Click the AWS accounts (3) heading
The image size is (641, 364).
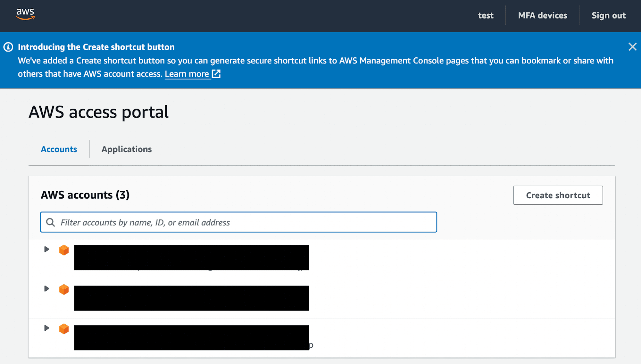pos(85,195)
